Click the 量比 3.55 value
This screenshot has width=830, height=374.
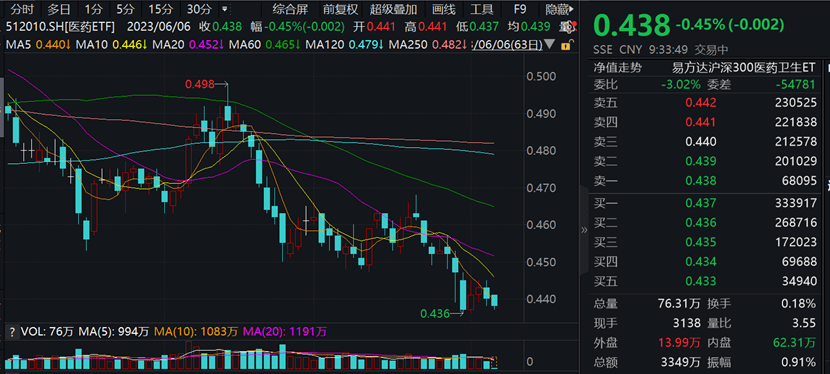805,323
